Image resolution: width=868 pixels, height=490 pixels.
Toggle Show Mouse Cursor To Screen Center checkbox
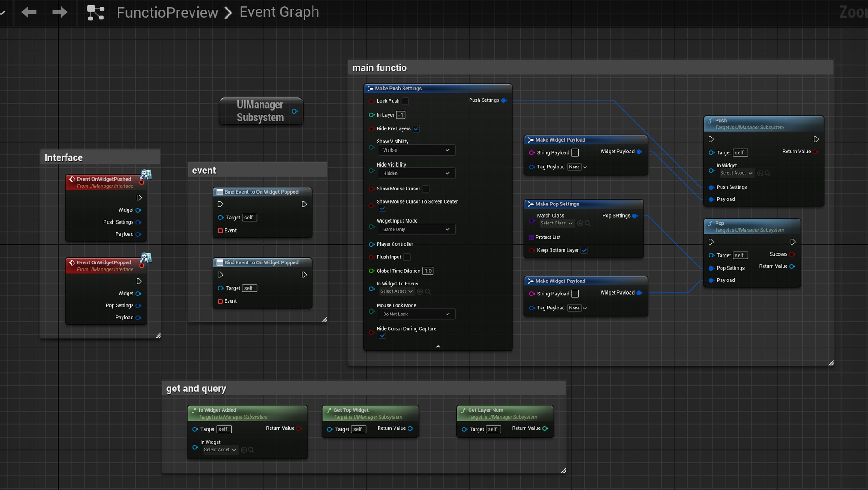pyautogui.click(x=383, y=209)
